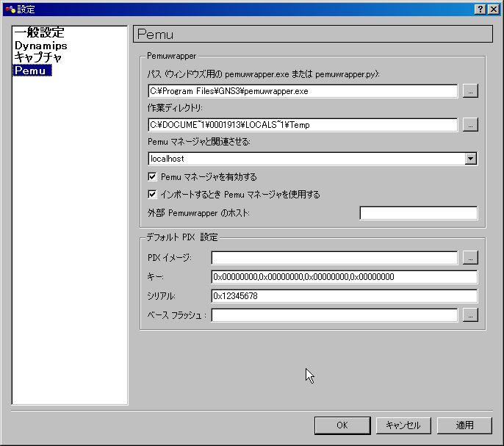Click the キー input field
Screen dimensions: 504x446
(345, 277)
